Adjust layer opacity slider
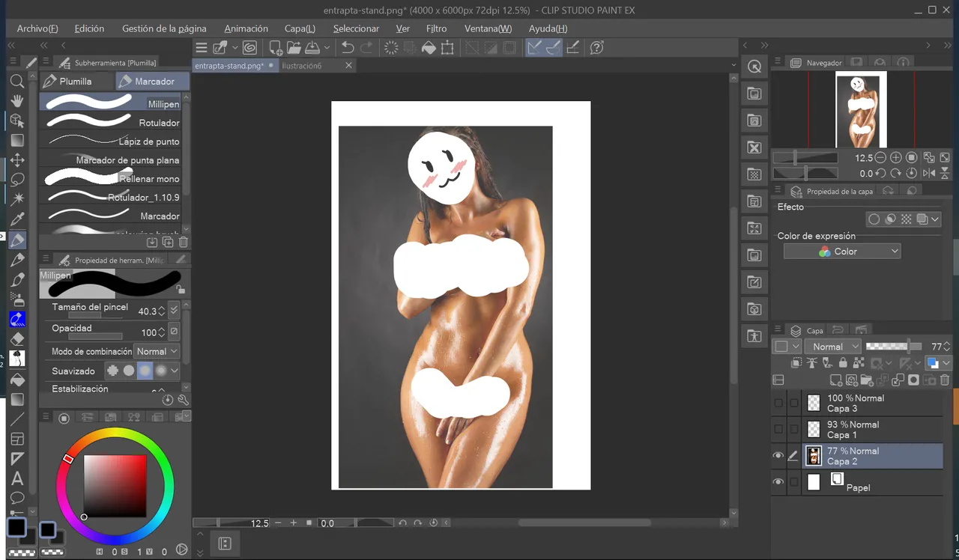The image size is (959, 560). pyautogui.click(x=894, y=347)
